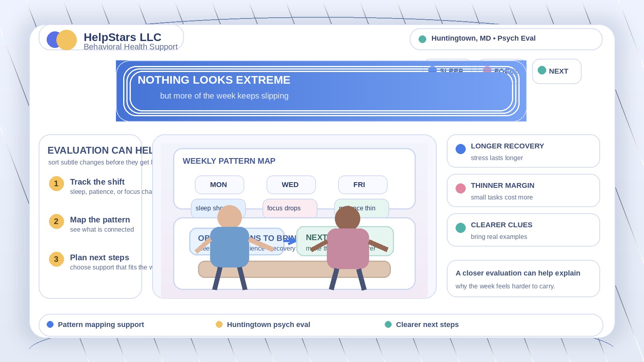This screenshot has width=644, height=362.
Task: Click the "Map the pattern" step title
Action: 100,220
